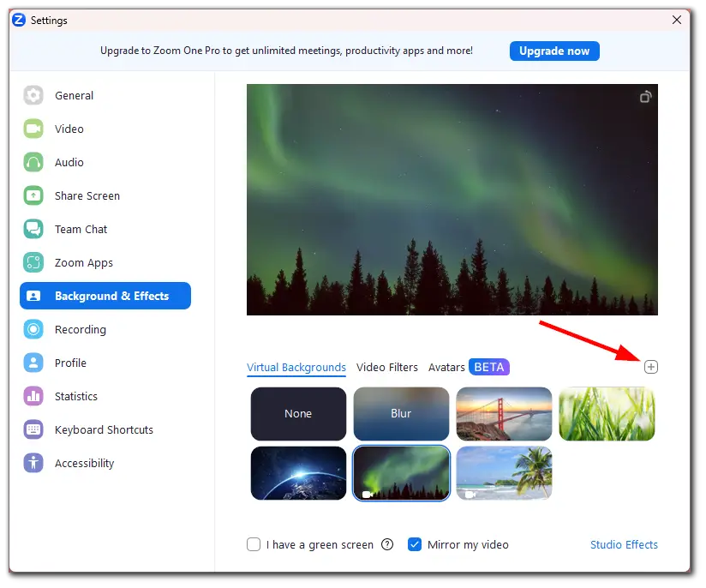Click the Video camera sidebar icon

click(33, 129)
